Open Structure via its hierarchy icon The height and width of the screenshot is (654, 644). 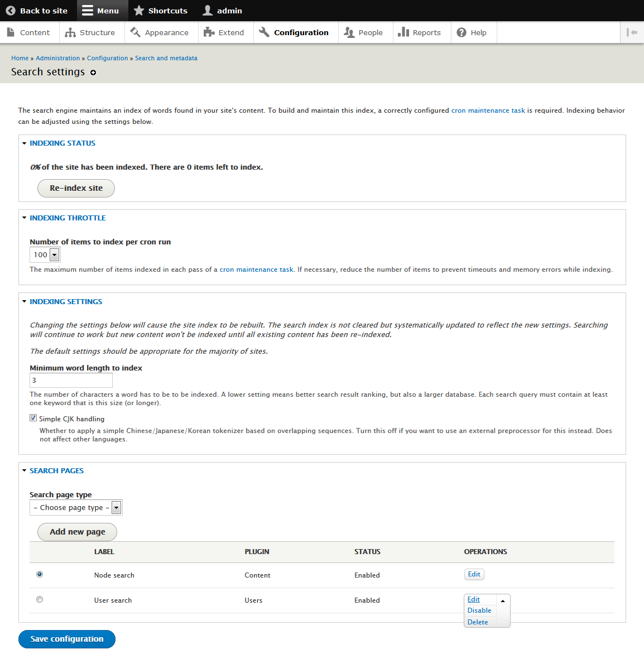[x=70, y=32]
